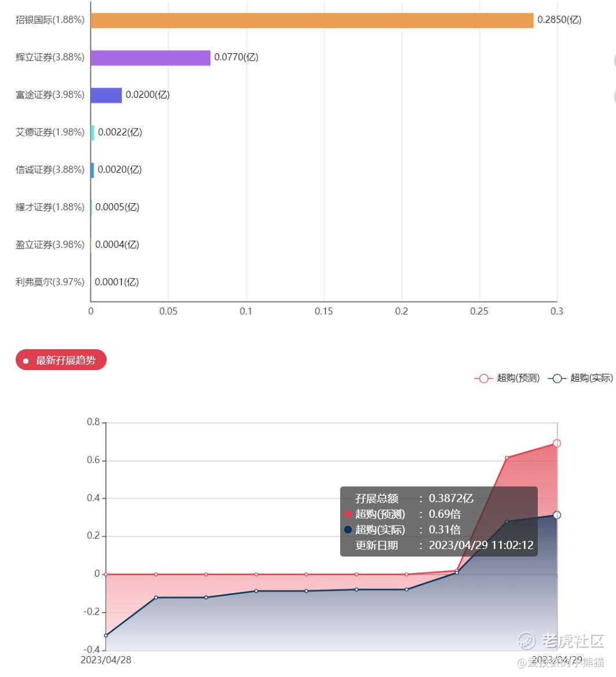Click the last red 超购(预测) data point
Image resolution: width=616 pixels, height=677 pixels.
point(557,444)
